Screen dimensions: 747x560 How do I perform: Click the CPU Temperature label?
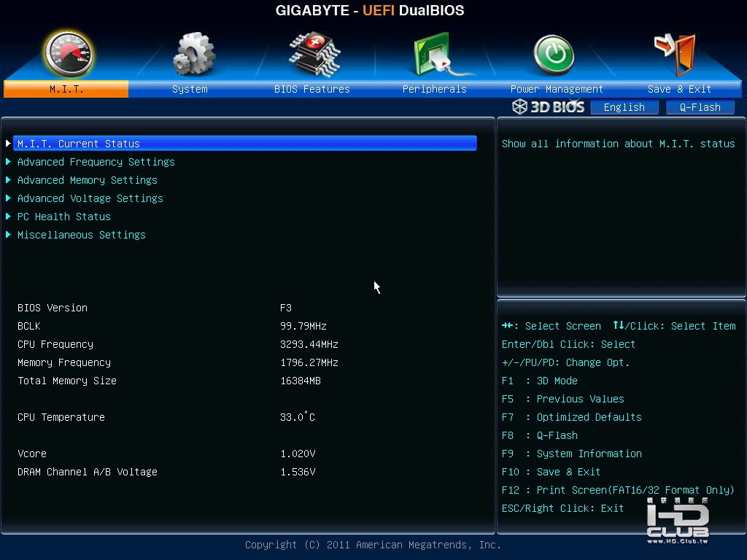tap(61, 417)
